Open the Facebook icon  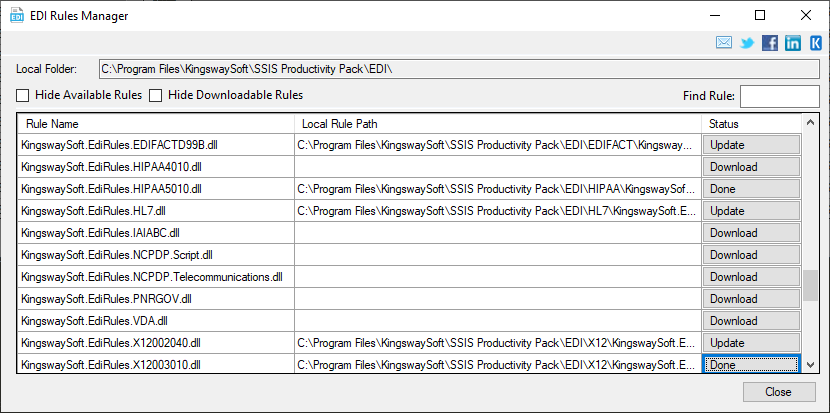coord(770,43)
